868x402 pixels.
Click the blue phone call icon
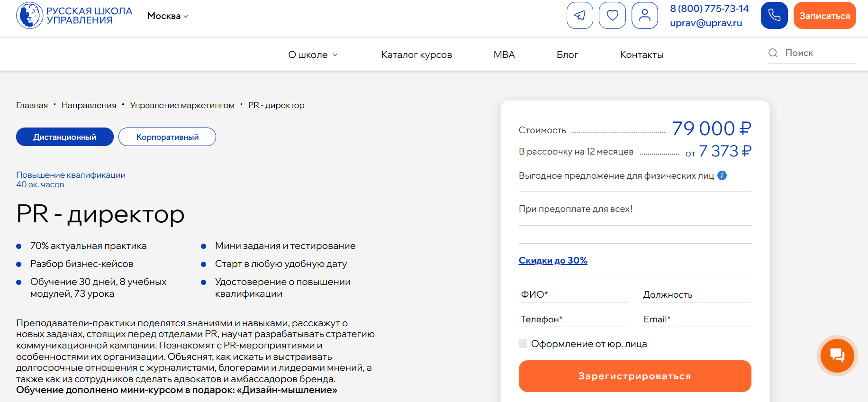pos(774,16)
